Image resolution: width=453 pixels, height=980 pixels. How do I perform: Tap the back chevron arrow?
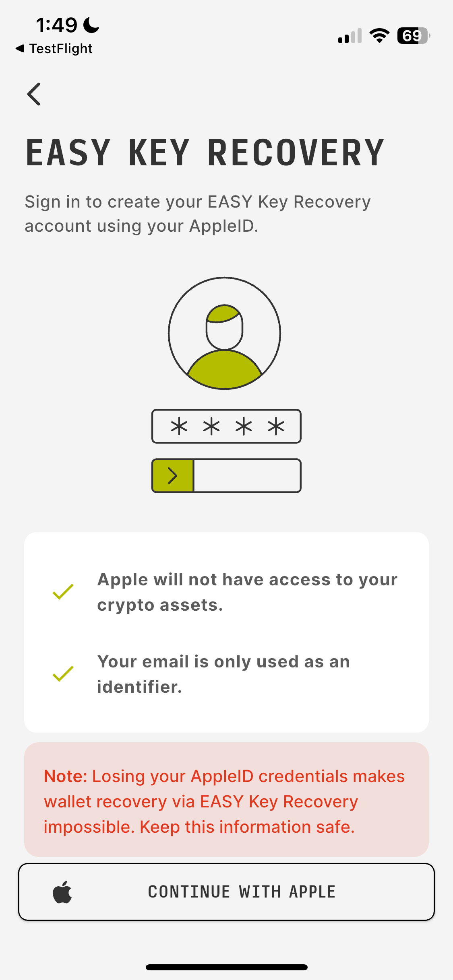coord(34,95)
